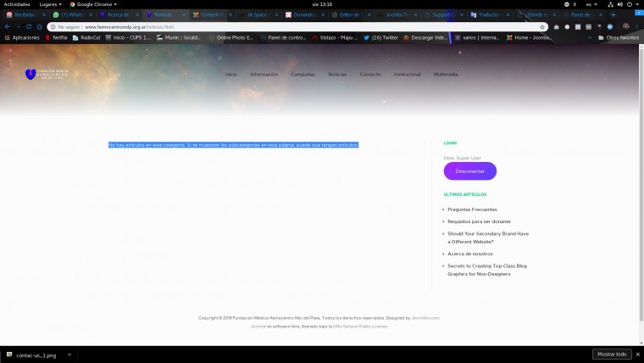Switch to the Donando tab
Screen dimensions: 644x363
click(x=303, y=14)
